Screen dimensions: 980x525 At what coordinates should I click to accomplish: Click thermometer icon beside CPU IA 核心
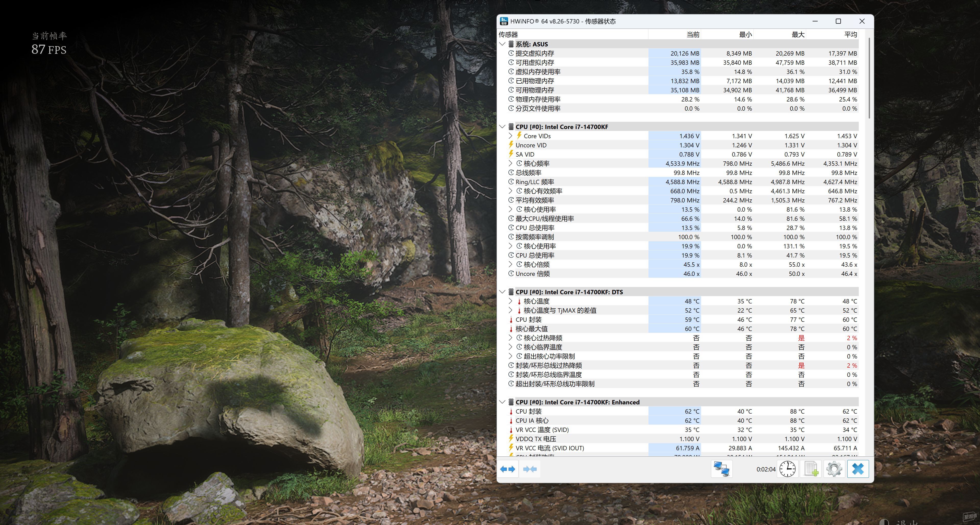(511, 420)
